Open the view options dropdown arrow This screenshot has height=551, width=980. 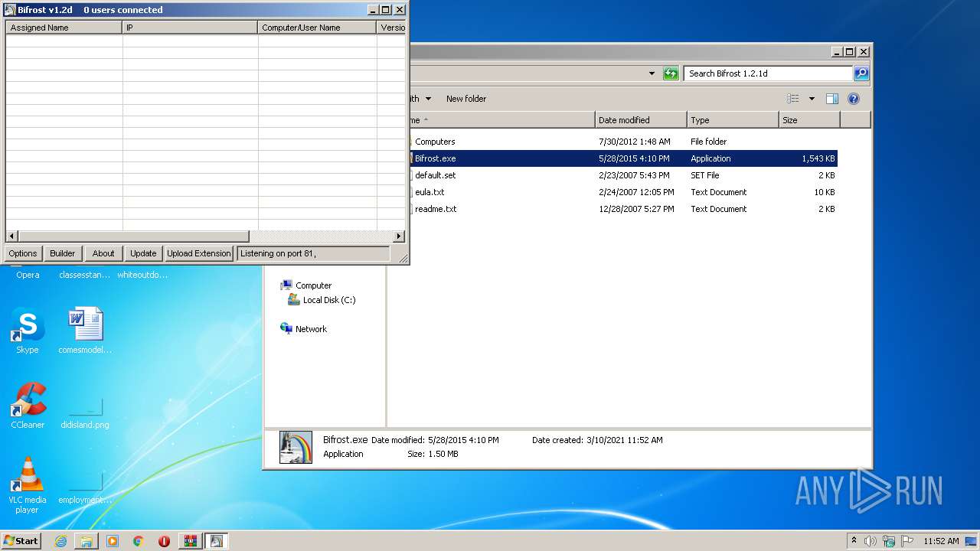coord(812,99)
